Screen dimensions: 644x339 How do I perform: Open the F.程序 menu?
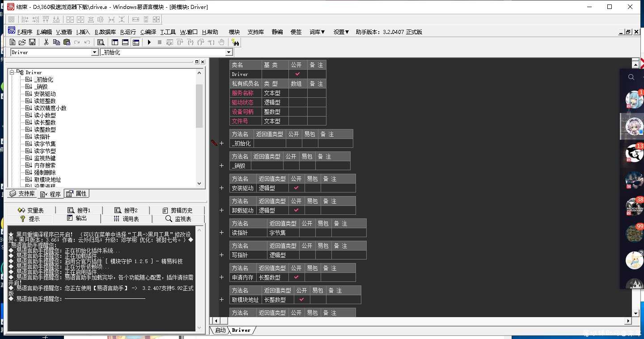coord(25,32)
